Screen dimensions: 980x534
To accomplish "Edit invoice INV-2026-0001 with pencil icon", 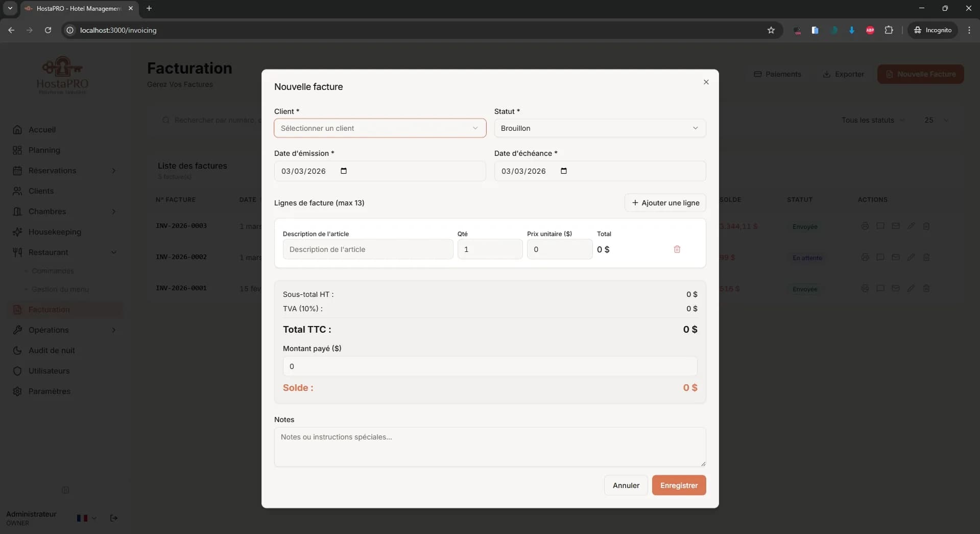I will [x=912, y=288].
